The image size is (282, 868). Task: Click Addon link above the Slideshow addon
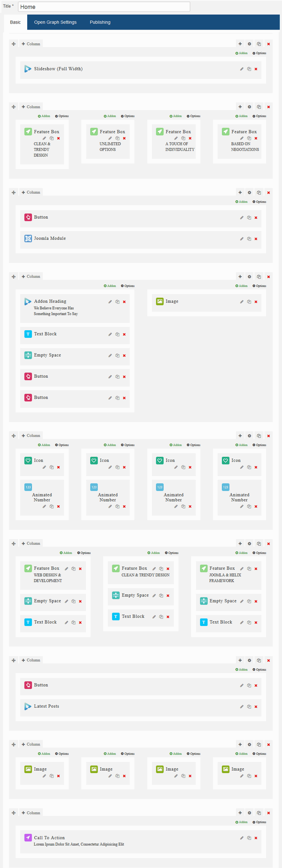coord(242,53)
